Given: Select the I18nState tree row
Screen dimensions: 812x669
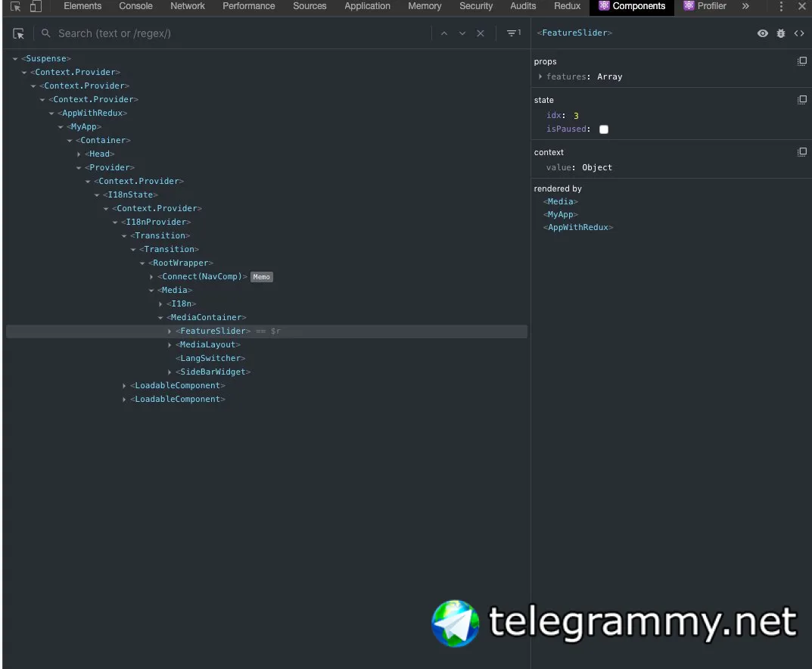Looking at the screenshot, I should click(266, 195).
